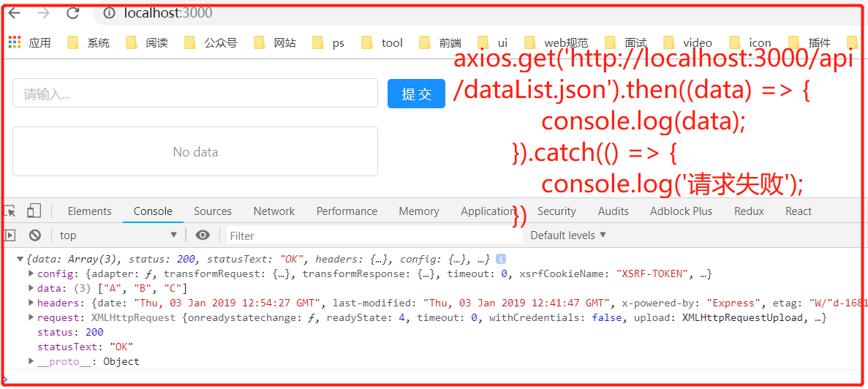
Task: Open the Application tab
Action: pos(488,211)
